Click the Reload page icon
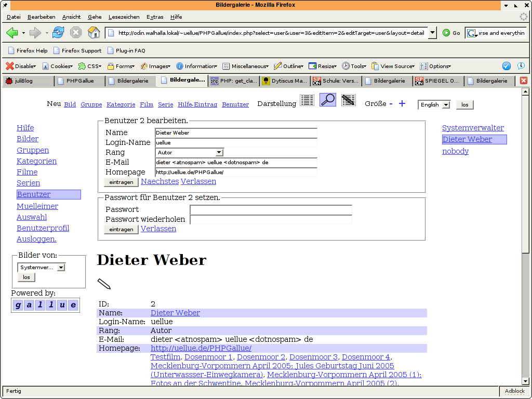This screenshot has width=532, height=399. [x=58, y=33]
